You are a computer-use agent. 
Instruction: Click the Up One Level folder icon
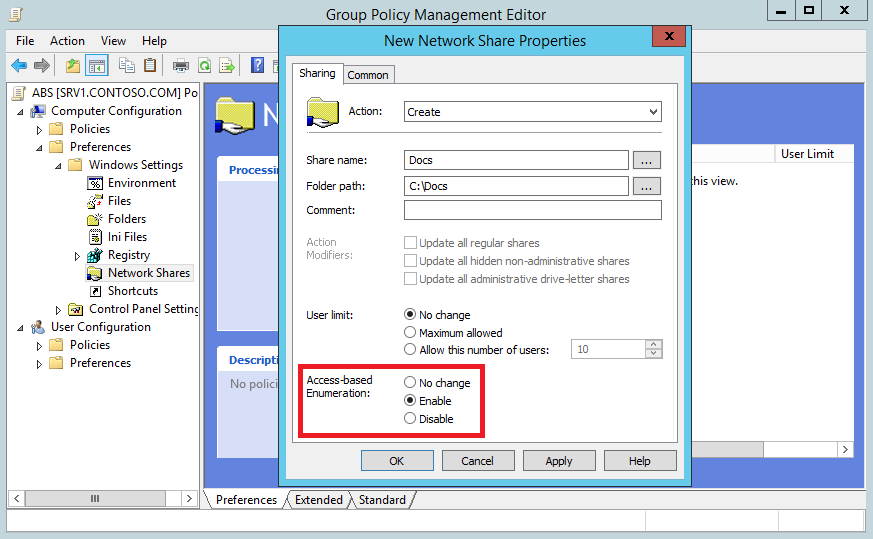(72, 66)
